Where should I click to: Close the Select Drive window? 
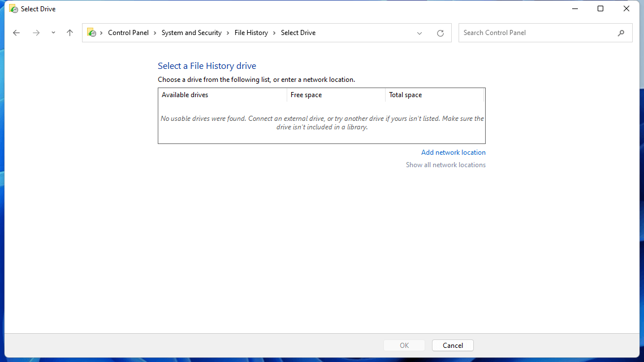pyautogui.click(x=626, y=8)
